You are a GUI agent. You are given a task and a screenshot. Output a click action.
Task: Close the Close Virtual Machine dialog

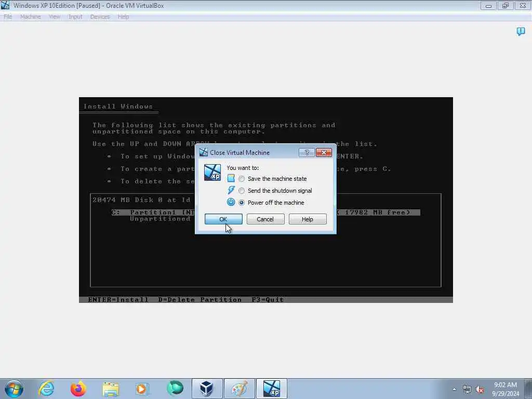point(324,153)
